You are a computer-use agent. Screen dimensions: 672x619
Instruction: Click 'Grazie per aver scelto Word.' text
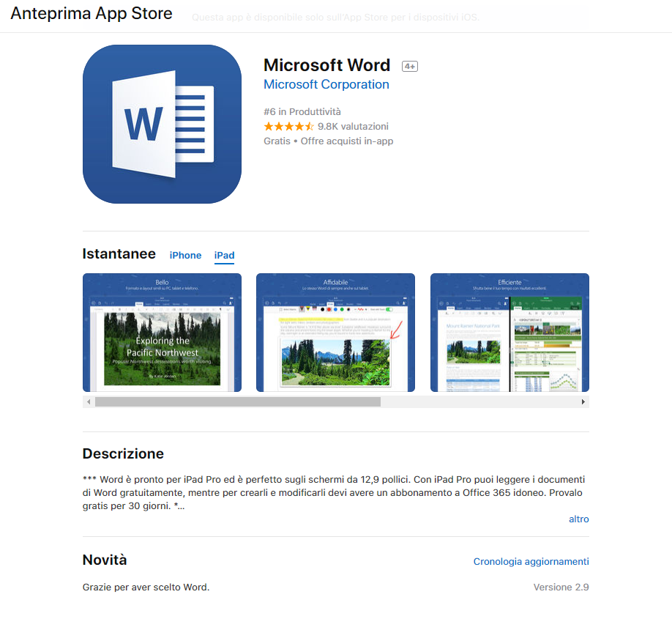point(146,588)
